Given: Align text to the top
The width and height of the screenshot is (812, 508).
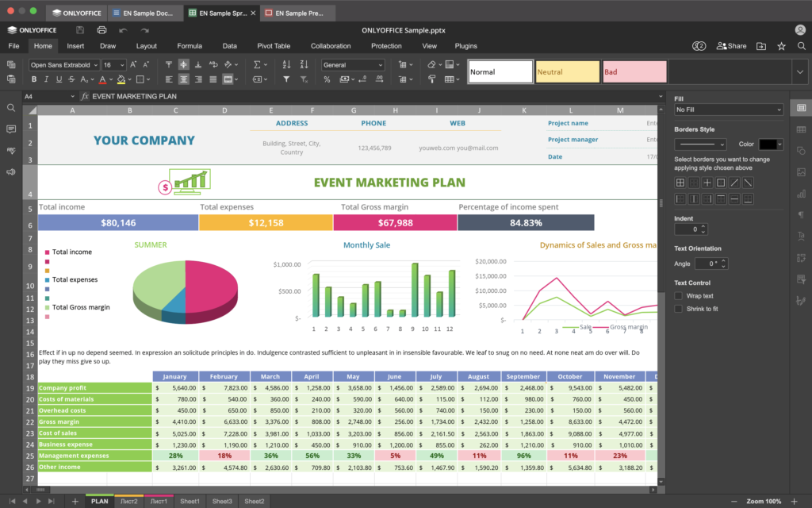Looking at the screenshot, I should pyautogui.click(x=169, y=65).
